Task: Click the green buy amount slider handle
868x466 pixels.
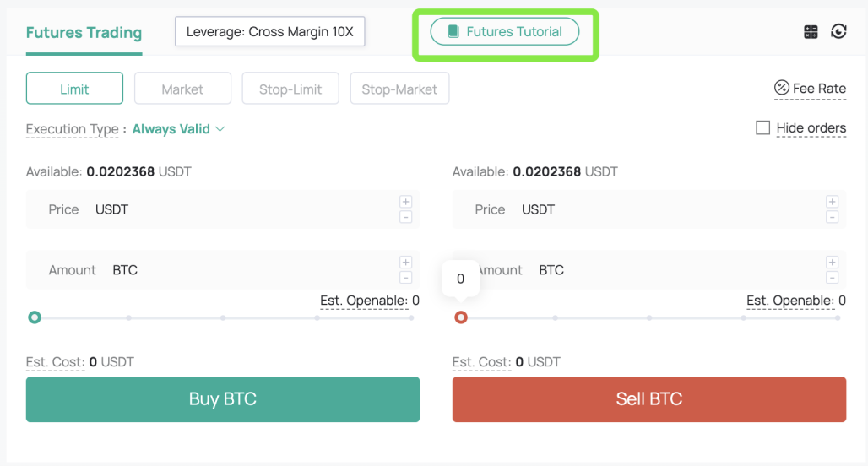Action: point(35,317)
